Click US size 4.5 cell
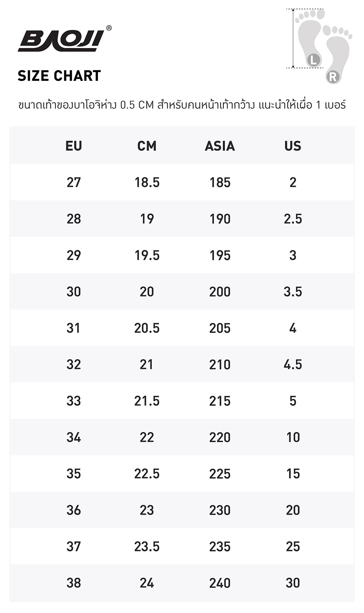Viewport: 364px width, 613px height. [x=293, y=364]
